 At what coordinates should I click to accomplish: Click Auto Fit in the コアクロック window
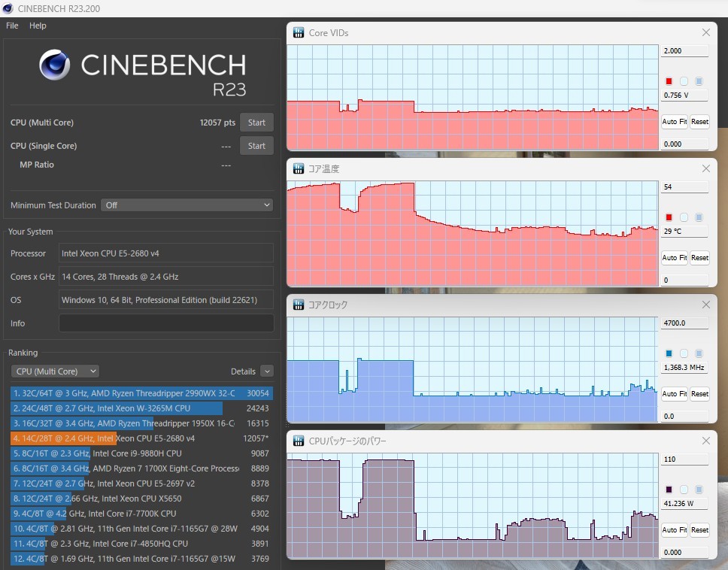click(674, 393)
